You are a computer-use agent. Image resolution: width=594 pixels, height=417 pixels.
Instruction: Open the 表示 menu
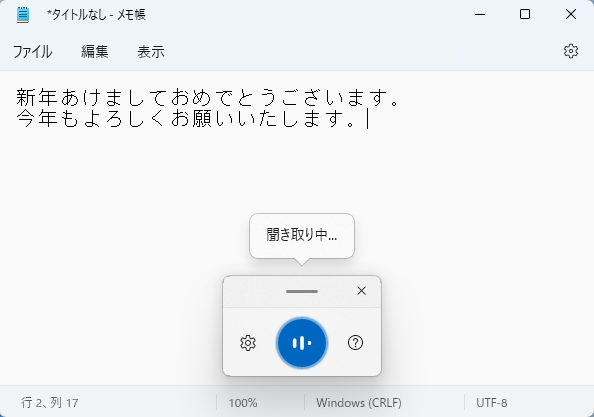point(151,52)
